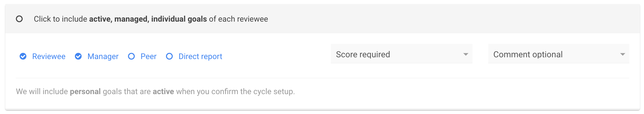Select the include individual goals radio circle

19,19
